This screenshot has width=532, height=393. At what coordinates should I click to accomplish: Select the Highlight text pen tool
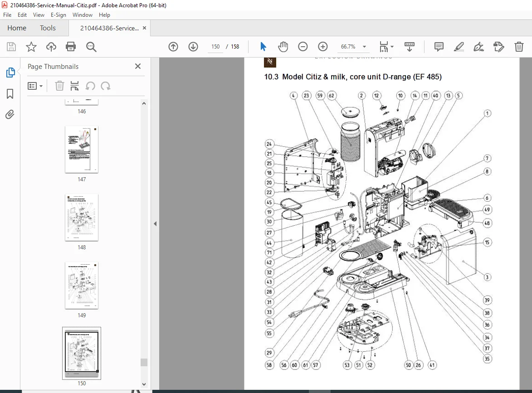point(459,46)
